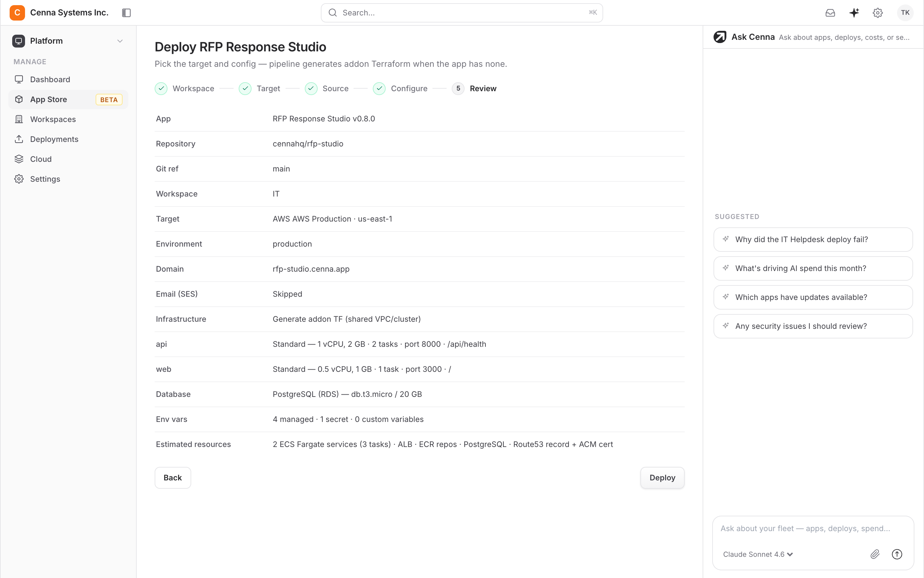Select "Which apps have updates available?" suggestion
Viewport: 924px width, 578px height.
pyautogui.click(x=813, y=297)
